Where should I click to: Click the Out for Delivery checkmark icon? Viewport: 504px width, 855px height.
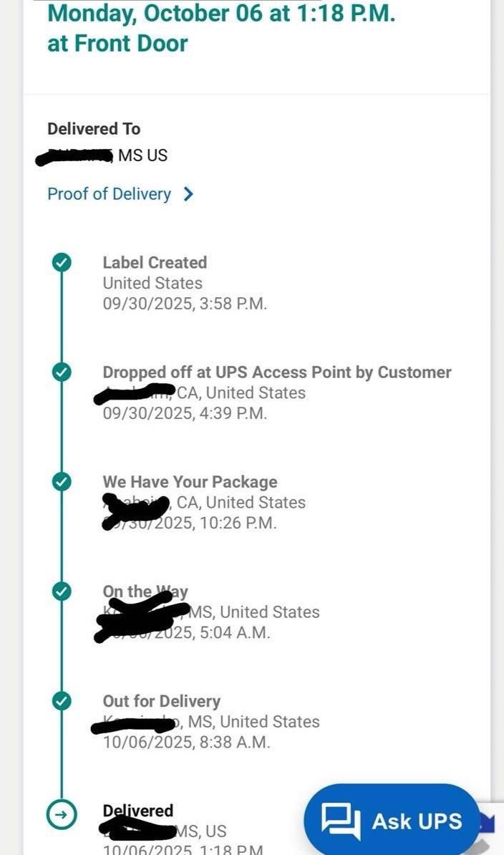(x=62, y=701)
